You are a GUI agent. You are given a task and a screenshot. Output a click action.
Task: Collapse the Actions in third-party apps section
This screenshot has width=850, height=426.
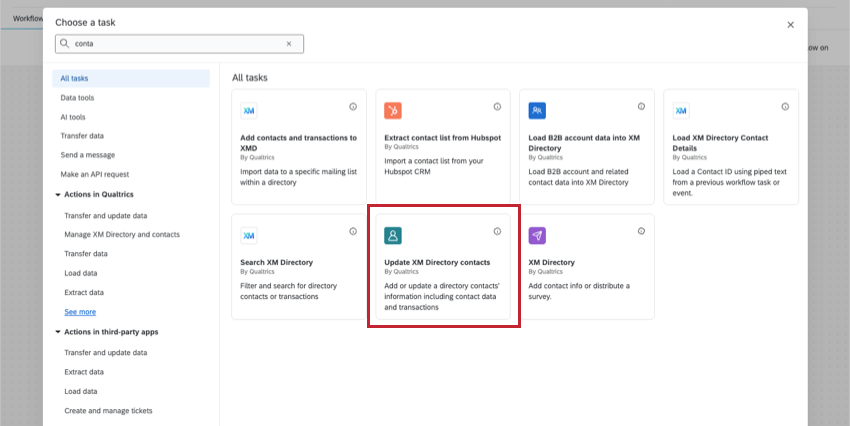point(58,332)
